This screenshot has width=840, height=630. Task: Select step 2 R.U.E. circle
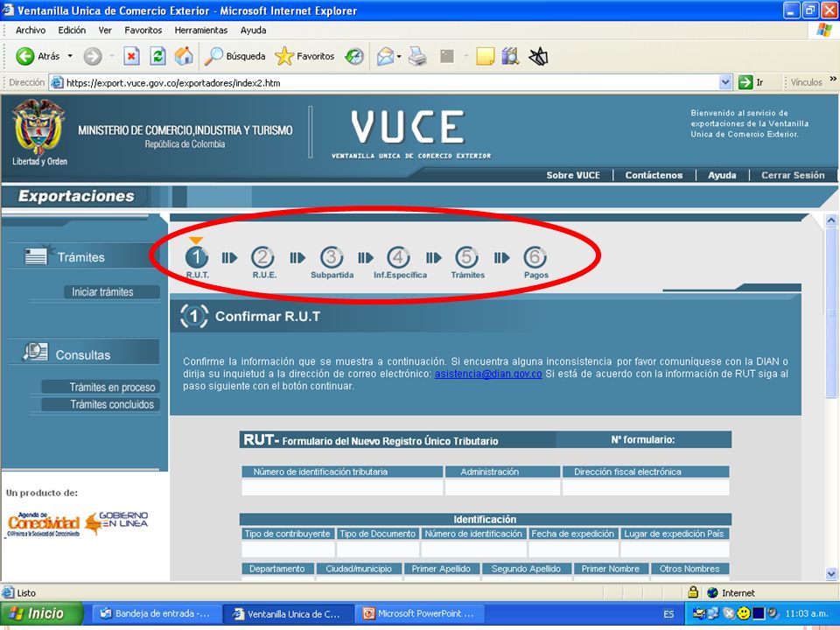tap(263, 257)
